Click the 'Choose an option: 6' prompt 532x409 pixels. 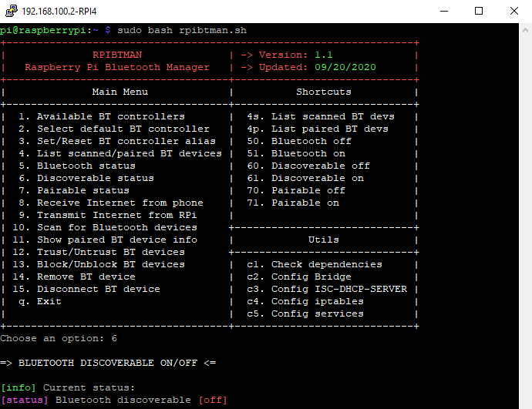pyautogui.click(x=59, y=338)
